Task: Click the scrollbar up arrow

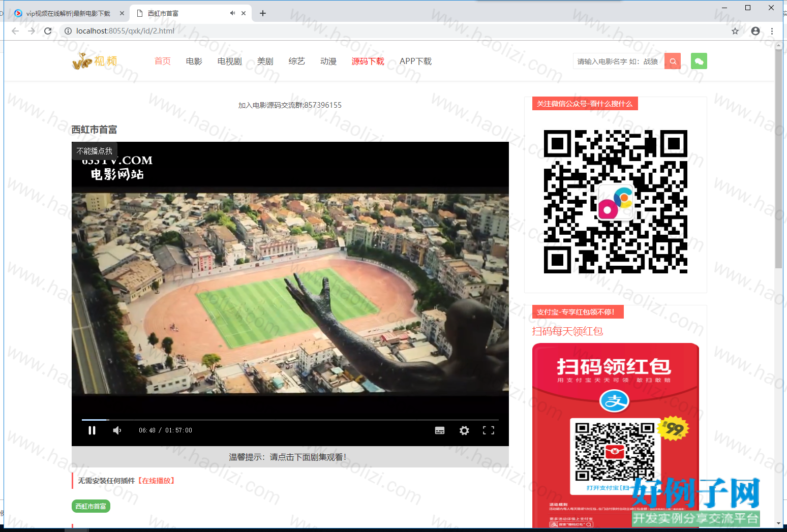Action: (x=778, y=45)
